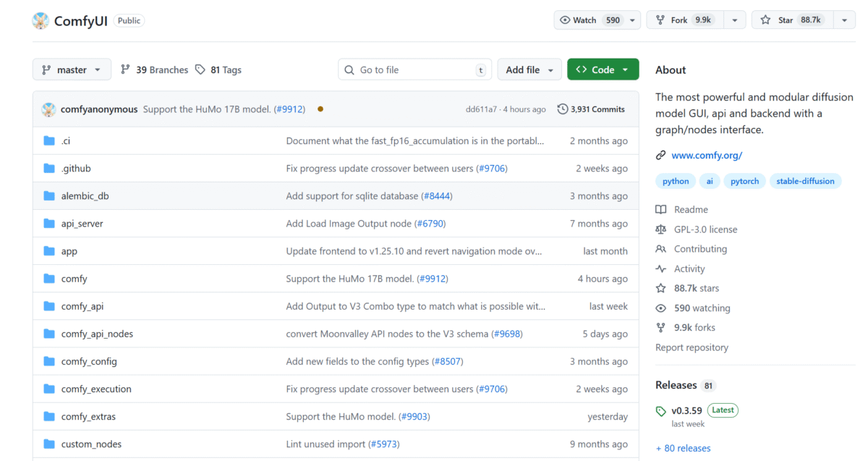Screen dimensions: 868x461
Task: Toggle Star on the repository
Action: (792, 20)
